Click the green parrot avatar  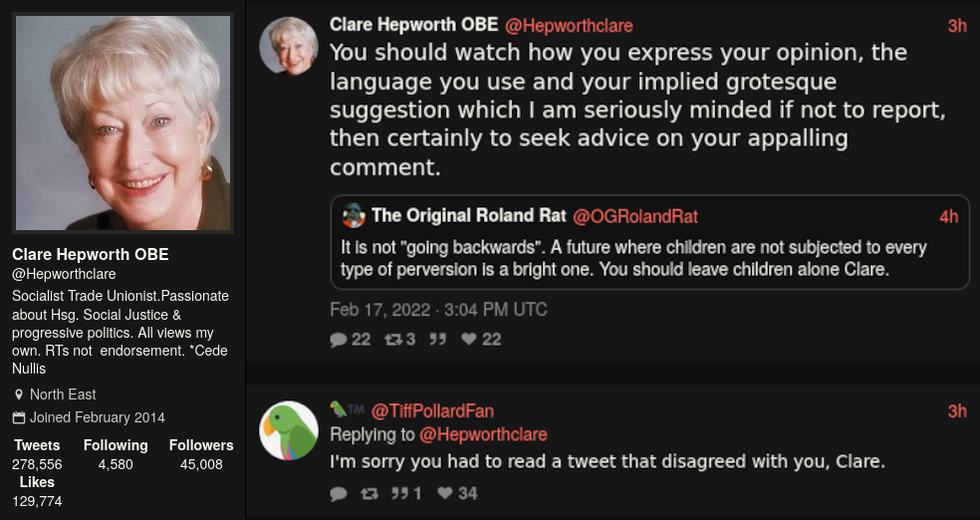(x=289, y=430)
